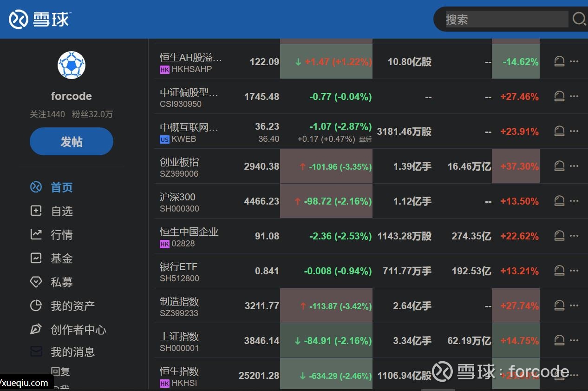The height and width of the screenshot is (391, 588).
Task: Click 恒生中国企业 volume 1143.28万股
Action: [405, 236]
